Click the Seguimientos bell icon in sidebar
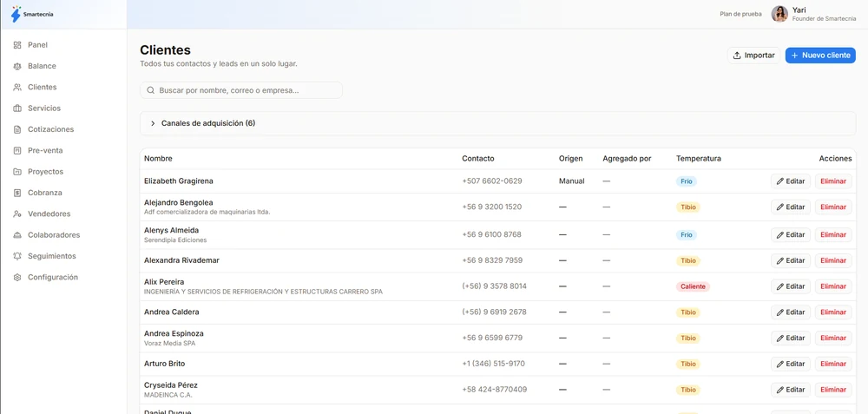Screen dimensions: 868x414 pos(17,256)
